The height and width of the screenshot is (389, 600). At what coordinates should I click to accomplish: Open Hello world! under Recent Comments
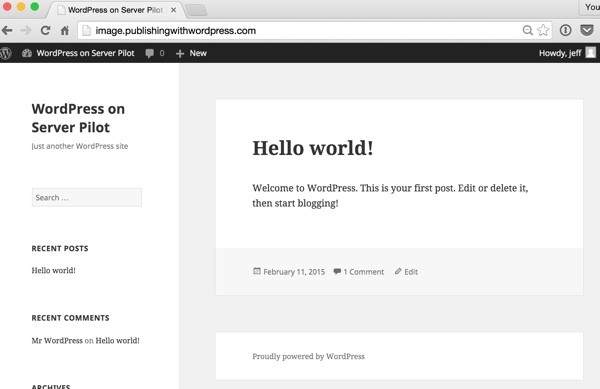117,340
